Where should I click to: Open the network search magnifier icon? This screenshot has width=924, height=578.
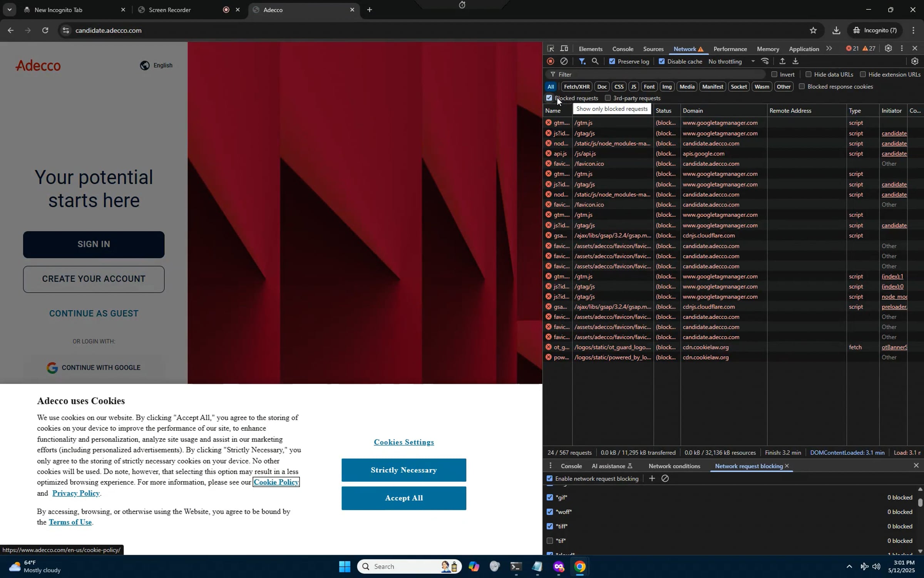[595, 61]
